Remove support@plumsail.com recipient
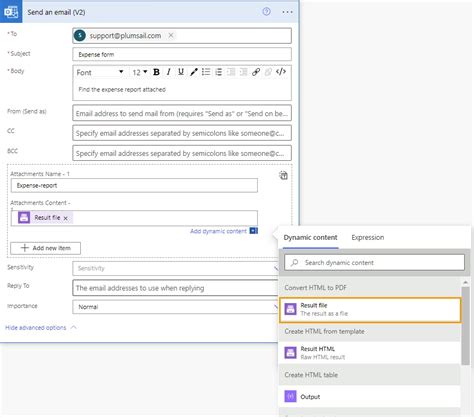 coord(171,35)
